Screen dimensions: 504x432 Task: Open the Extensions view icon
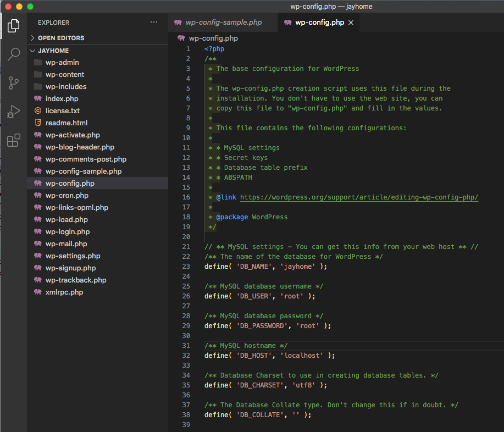coord(14,140)
